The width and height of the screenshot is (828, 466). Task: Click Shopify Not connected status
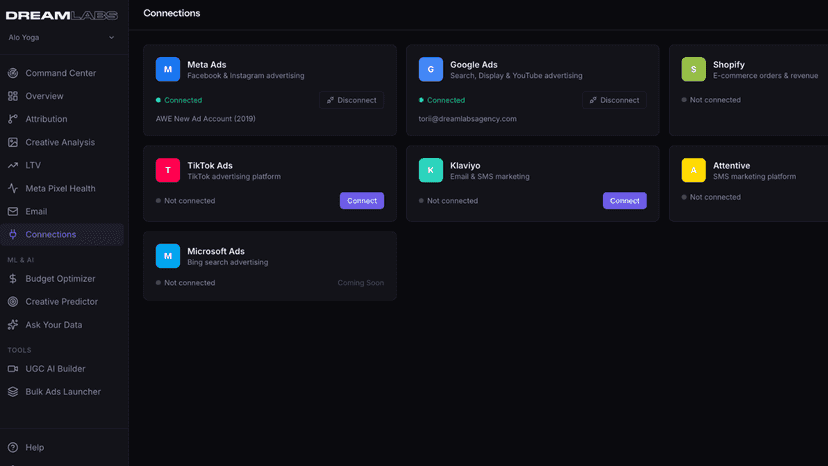pyautogui.click(x=711, y=100)
